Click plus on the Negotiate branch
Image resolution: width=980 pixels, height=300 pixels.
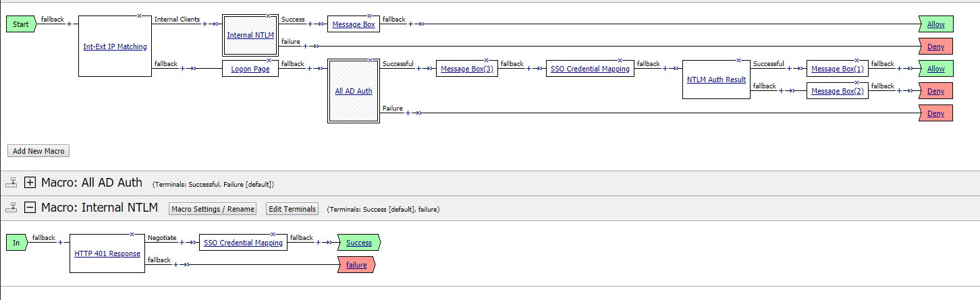coord(182,243)
